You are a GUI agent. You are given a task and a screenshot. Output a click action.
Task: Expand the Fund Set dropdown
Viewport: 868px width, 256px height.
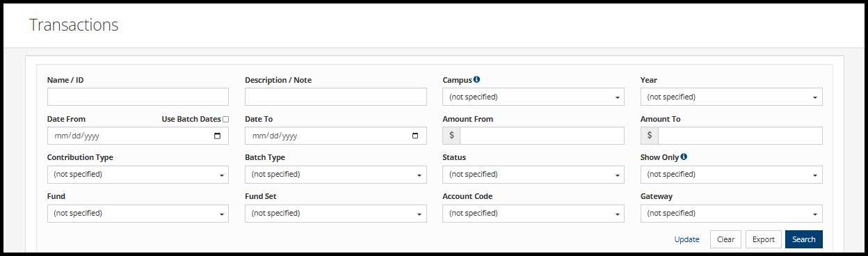click(336, 214)
